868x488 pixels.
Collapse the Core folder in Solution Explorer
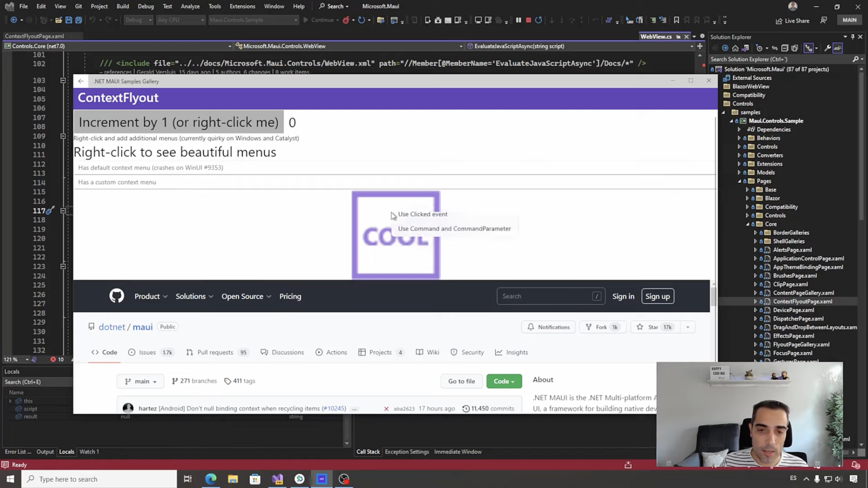click(747, 224)
